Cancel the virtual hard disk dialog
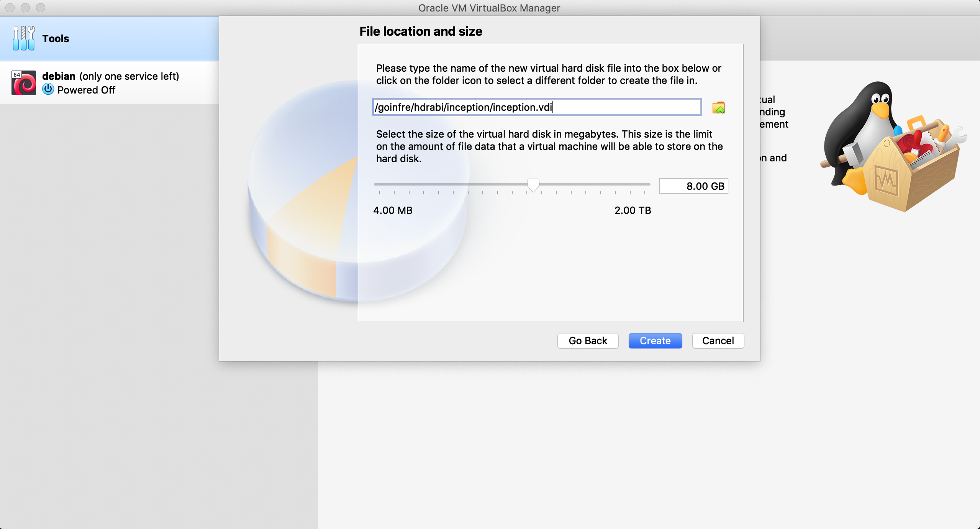 (x=718, y=341)
